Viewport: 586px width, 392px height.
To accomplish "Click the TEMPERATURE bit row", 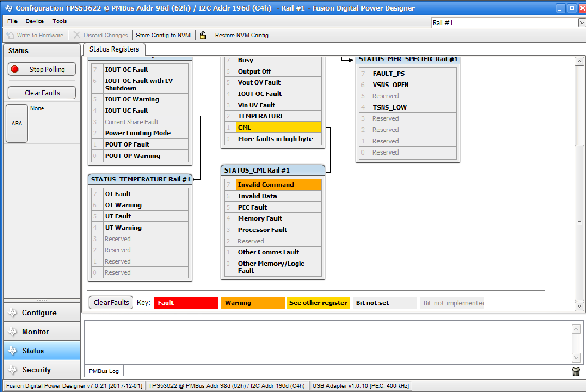I will (273, 116).
